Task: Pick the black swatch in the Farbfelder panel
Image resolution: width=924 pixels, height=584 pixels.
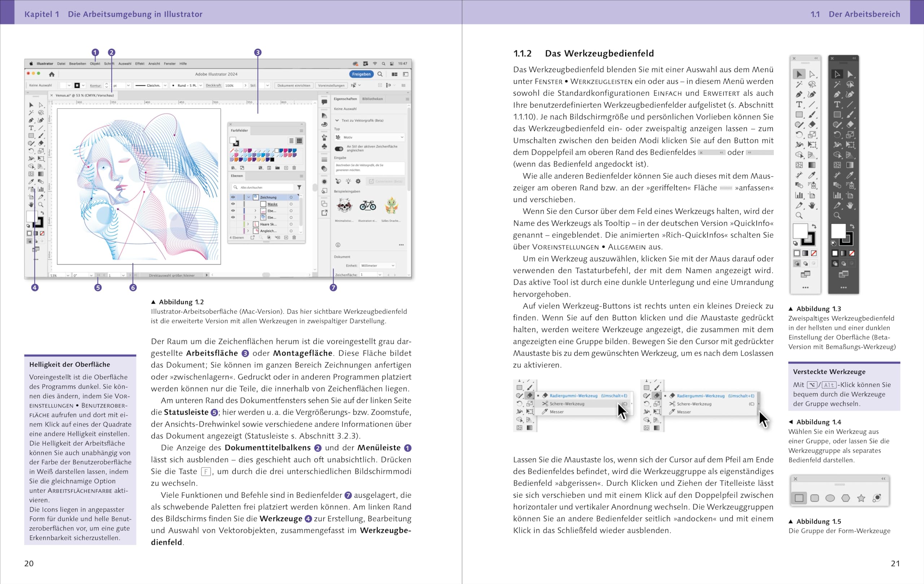Action: 272,160
